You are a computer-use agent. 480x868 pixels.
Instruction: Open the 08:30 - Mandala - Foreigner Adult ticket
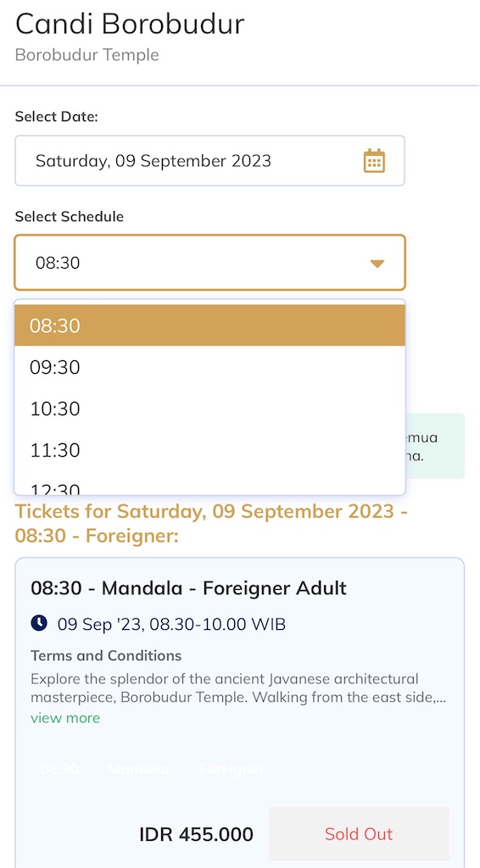[x=188, y=588]
